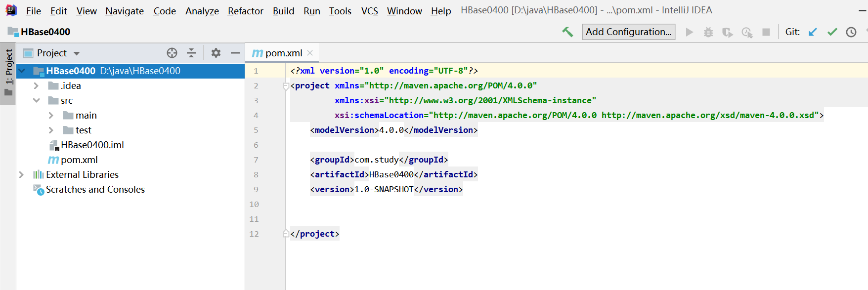Viewport: 868px width, 290px height.
Task: Collapse the HBase0400 root node
Action: coord(21,71)
